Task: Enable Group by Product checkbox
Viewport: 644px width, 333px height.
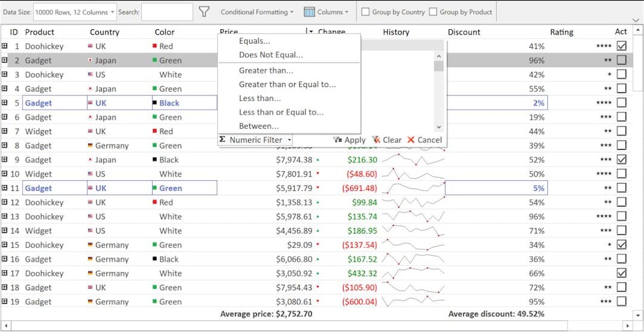Action: [434, 12]
